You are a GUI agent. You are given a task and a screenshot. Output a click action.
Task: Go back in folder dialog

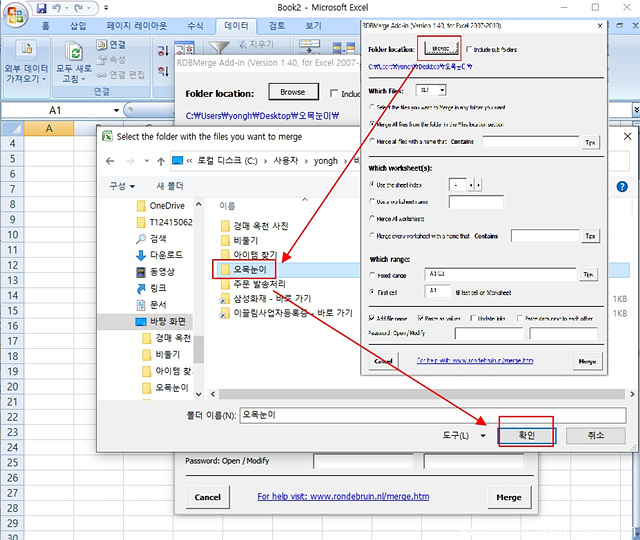point(110,161)
